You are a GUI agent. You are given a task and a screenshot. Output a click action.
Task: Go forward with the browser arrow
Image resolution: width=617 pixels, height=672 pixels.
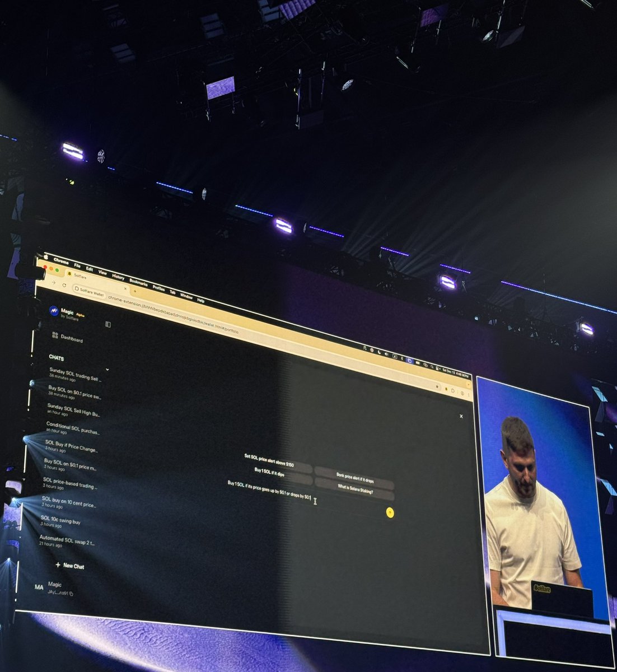click(x=53, y=282)
